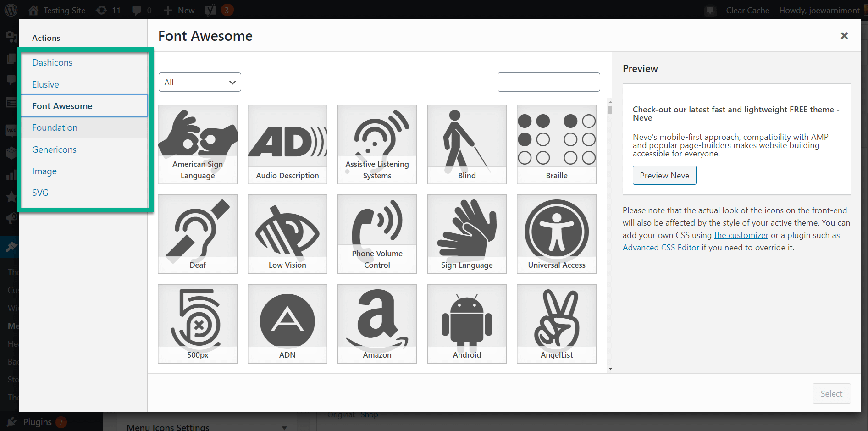Select the Blind icon
868x431 pixels.
466,144
